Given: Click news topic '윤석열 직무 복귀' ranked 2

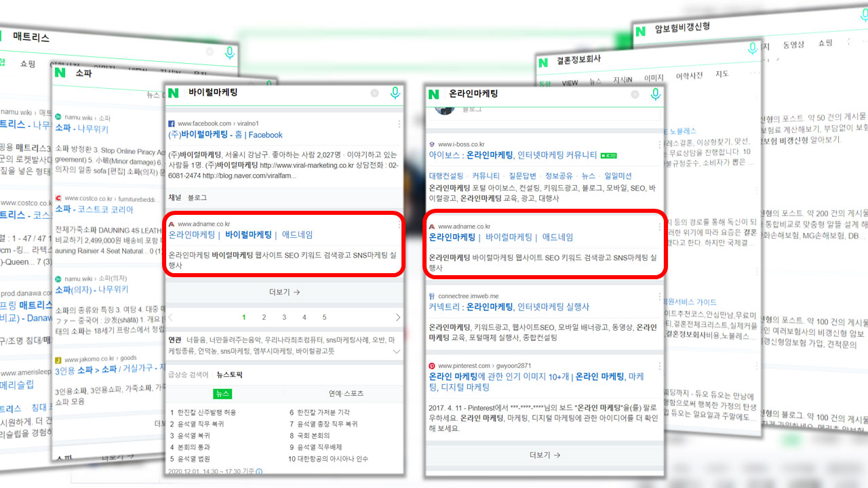Looking at the screenshot, I should click(201, 424).
